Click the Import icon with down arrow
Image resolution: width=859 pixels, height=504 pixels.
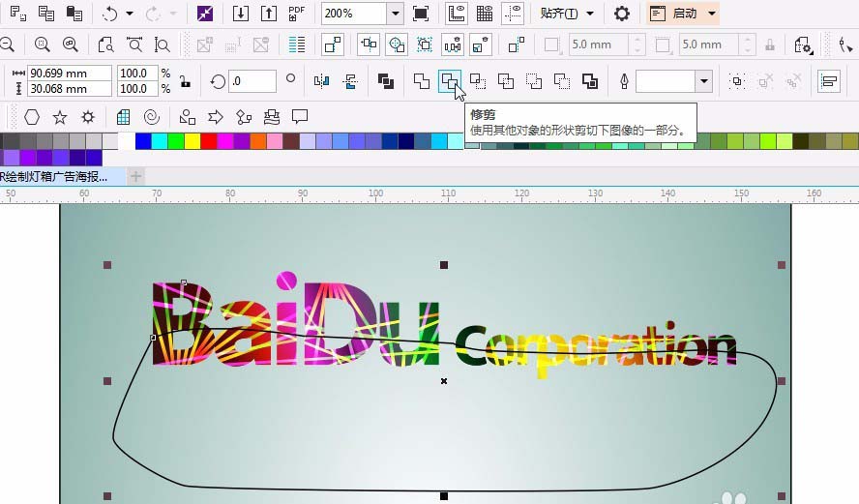click(241, 14)
